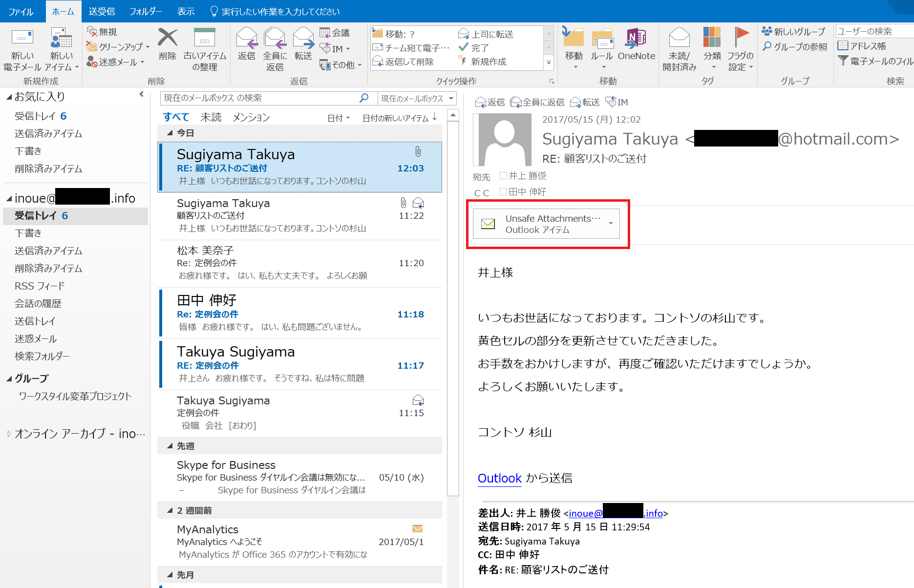The width and height of the screenshot is (914, 588).
Task: Toggle presence box beside 井上 勝俊
Action: click(x=503, y=175)
